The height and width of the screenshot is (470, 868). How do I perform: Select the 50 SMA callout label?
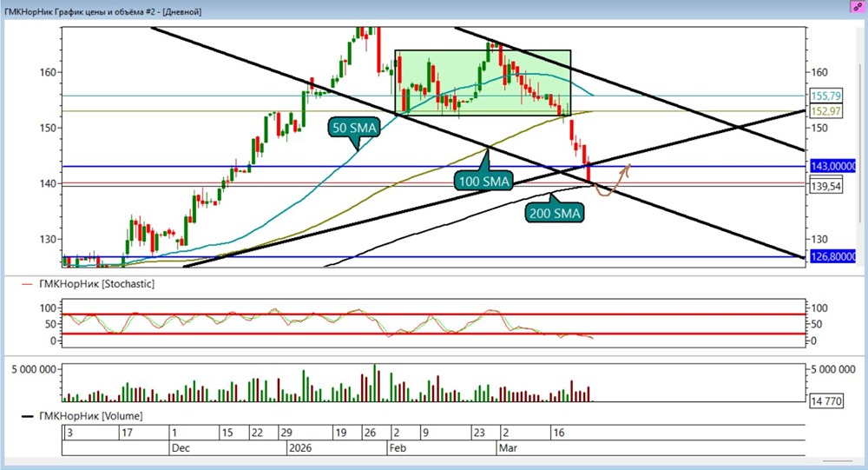pos(354,128)
